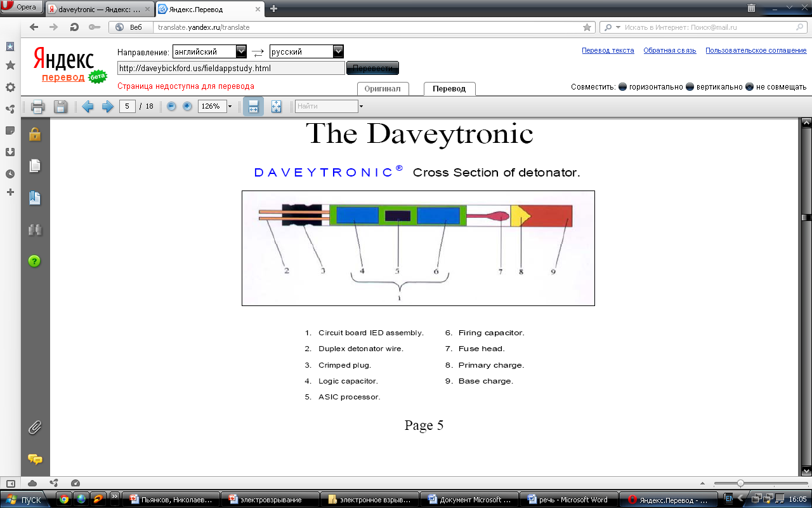This screenshot has height=508, width=812.
Task: Open the Opera main menu button
Action: (x=22, y=7)
